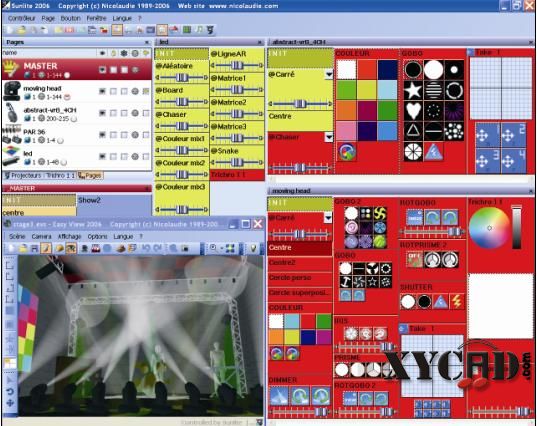Screen dimensions: 537x426
Task: Select the closed black shutter icon
Action: click(424, 302)
